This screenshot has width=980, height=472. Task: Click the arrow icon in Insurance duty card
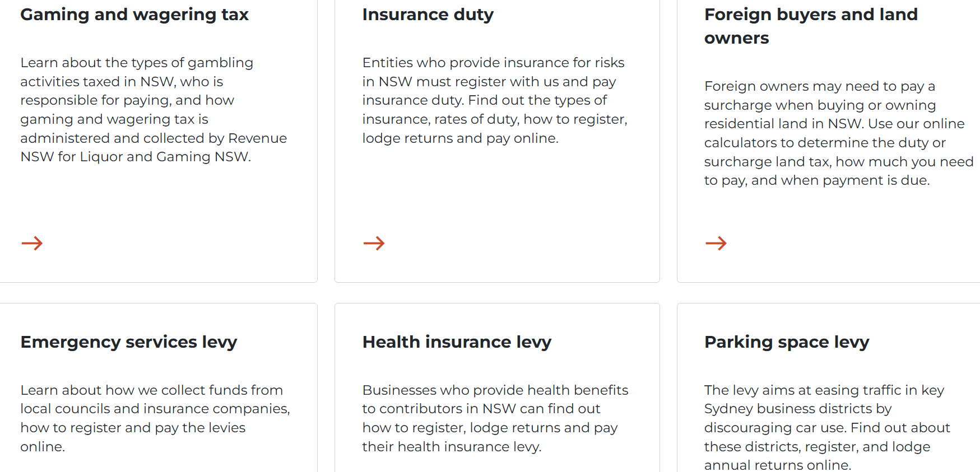374,243
